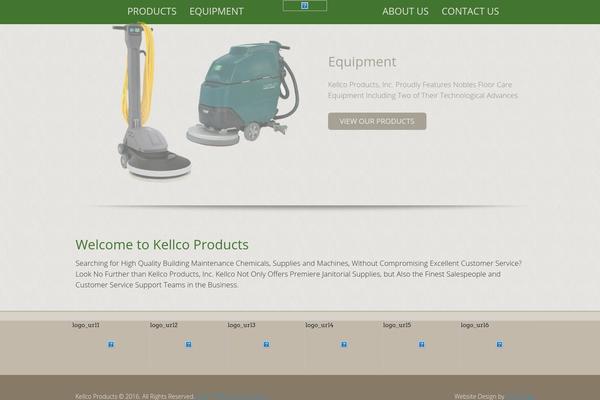The width and height of the screenshot is (600, 400).
Task: Open the EQUIPMENT menu item
Action: tap(216, 11)
